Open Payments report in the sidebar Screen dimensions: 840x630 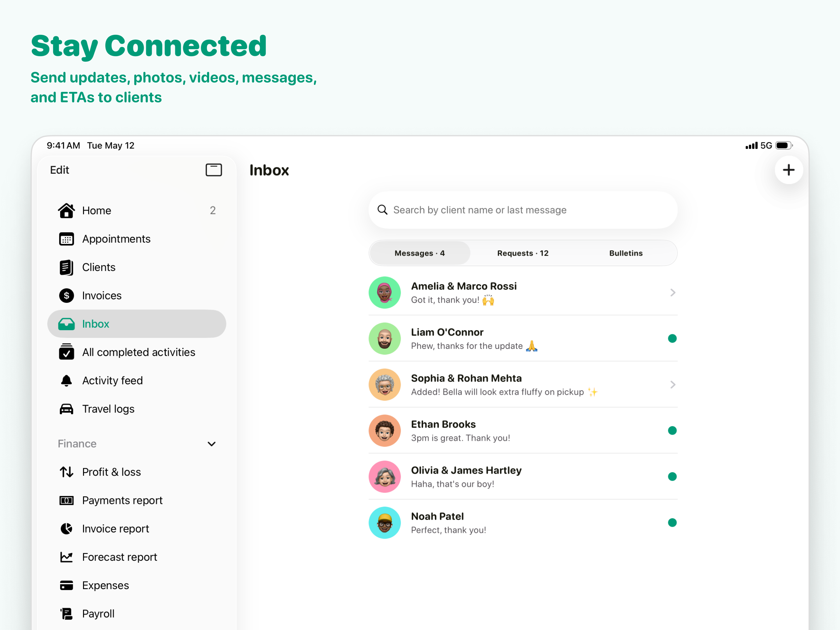point(137,501)
